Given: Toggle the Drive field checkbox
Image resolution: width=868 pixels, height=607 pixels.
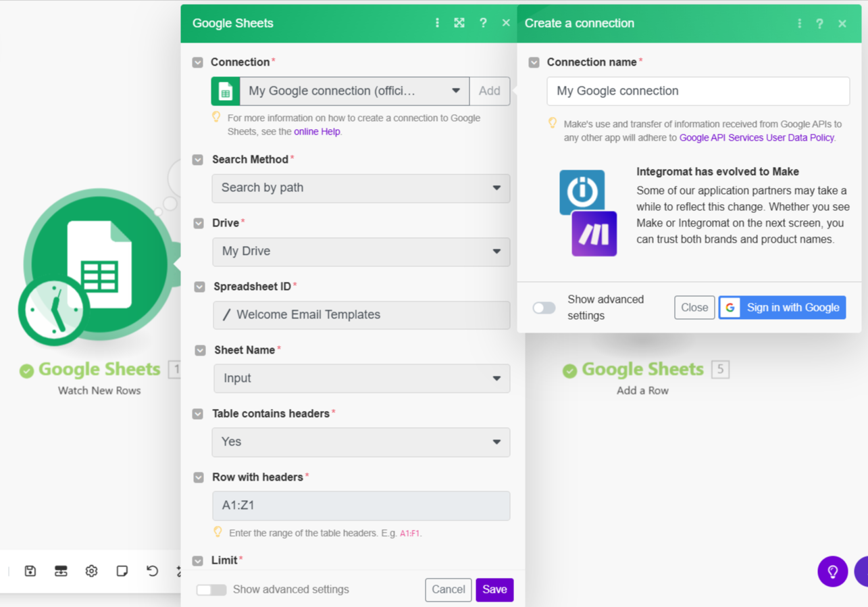Looking at the screenshot, I should tap(199, 223).
